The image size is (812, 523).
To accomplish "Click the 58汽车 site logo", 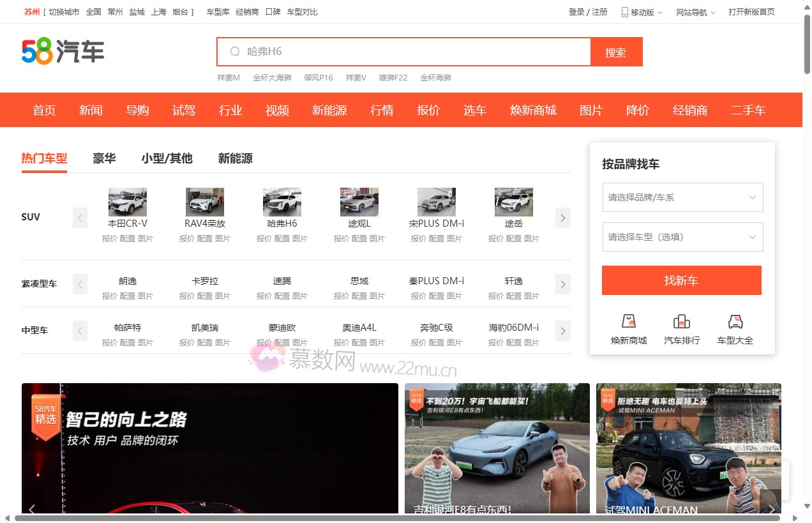I will (x=64, y=51).
